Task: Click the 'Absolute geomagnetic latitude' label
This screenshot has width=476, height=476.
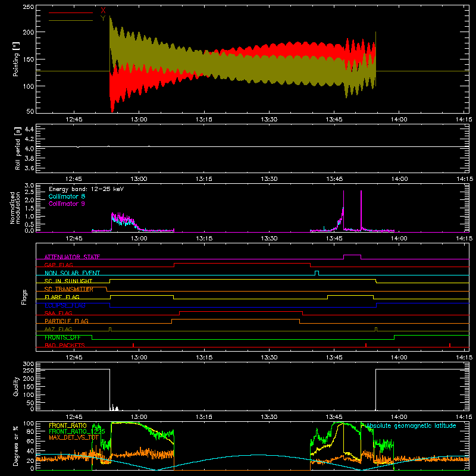Action: pyautogui.click(x=411, y=425)
